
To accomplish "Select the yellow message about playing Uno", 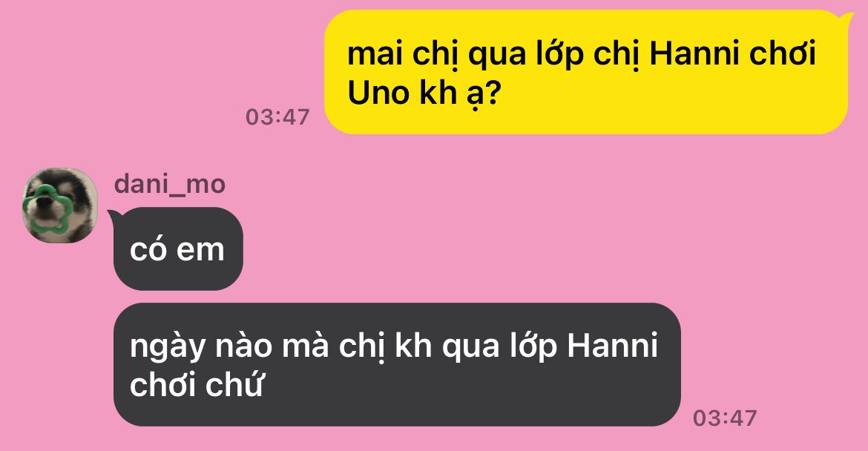I will [x=585, y=72].
